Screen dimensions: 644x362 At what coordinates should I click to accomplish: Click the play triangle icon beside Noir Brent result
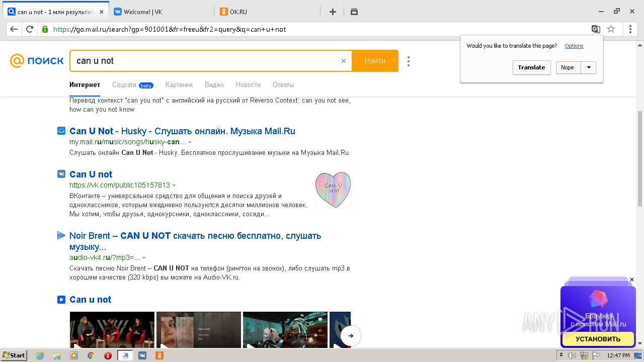point(61,235)
